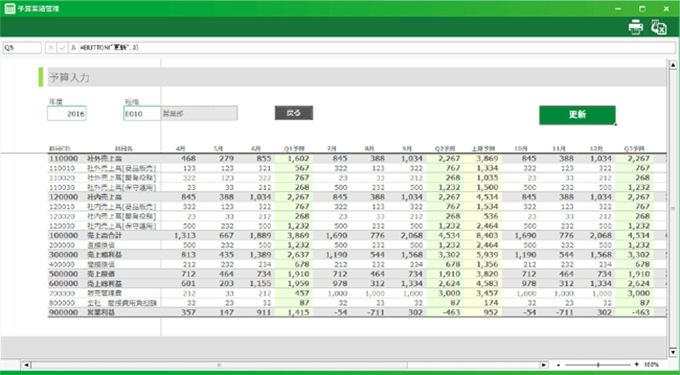Click the zoom slider handle
Screen dimensions: 680x375
598,365
